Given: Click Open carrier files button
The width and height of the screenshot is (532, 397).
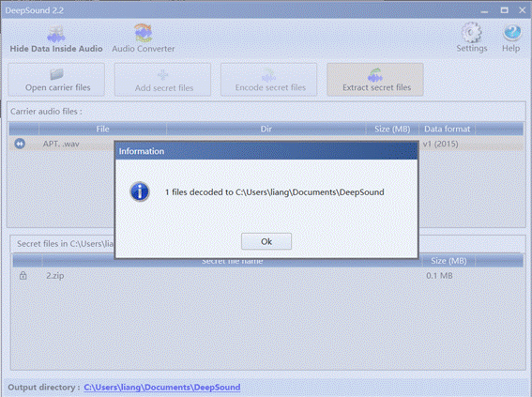Looking at the screenshot, I should [x=56, y=80].
